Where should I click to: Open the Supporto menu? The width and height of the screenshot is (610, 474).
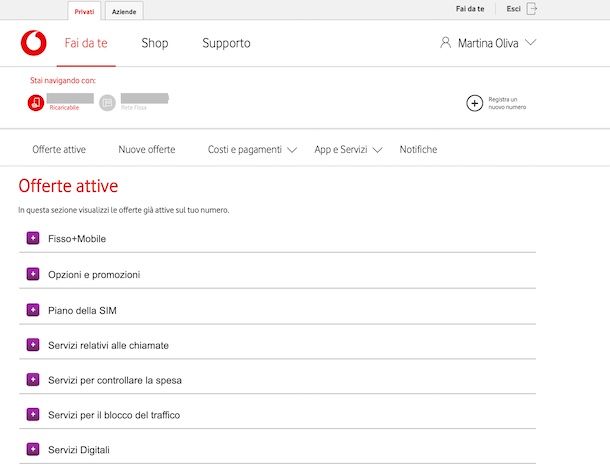pyautogui.click(x=226, y=43)
